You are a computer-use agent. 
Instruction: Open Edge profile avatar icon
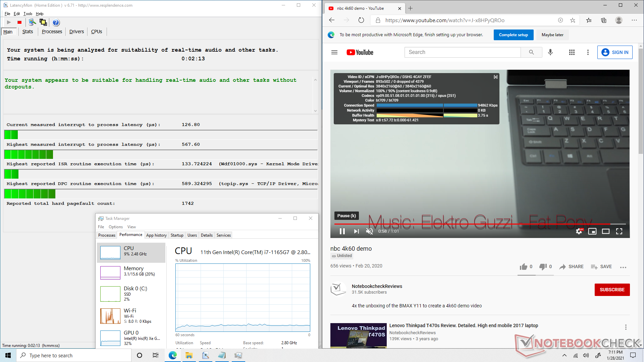point(619,20)
